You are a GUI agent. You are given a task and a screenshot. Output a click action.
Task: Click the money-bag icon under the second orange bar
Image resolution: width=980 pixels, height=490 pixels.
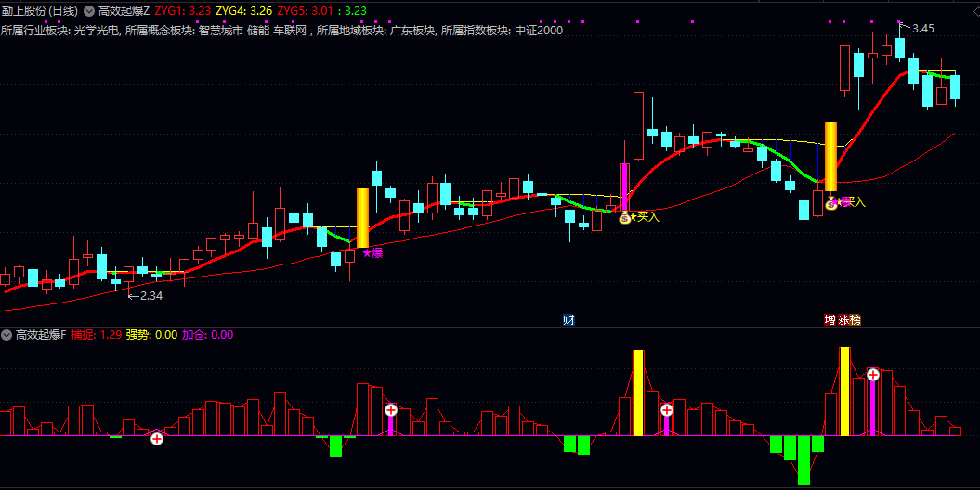tap(830, 203)
